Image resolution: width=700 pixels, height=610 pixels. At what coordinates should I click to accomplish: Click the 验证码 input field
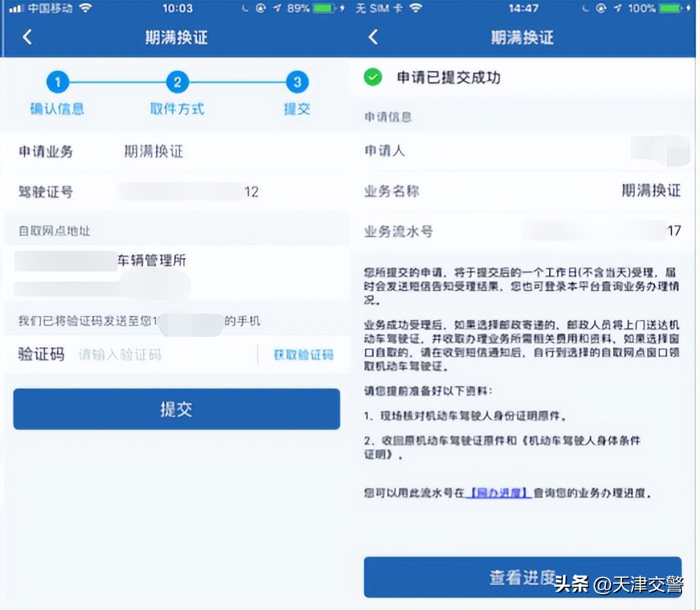165,355
